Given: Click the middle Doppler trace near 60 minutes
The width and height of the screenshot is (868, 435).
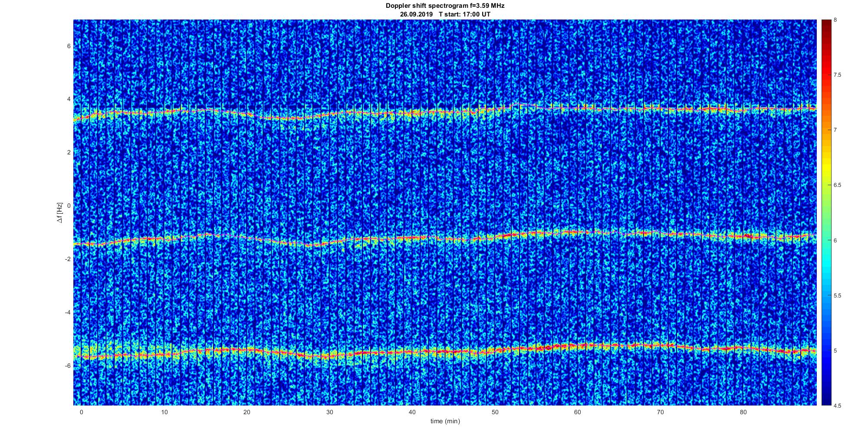Looking at the screenshot, I should [578, 232].
